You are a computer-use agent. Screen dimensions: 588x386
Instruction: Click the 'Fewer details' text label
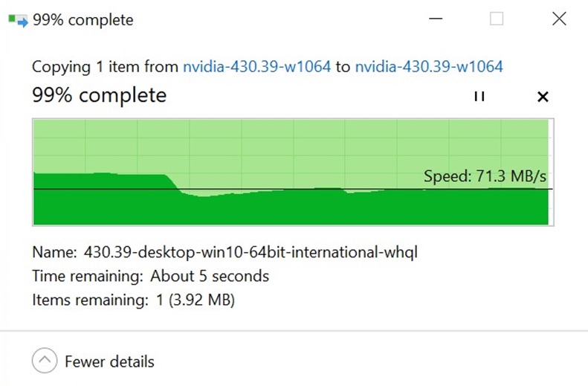tap(109, 362)
